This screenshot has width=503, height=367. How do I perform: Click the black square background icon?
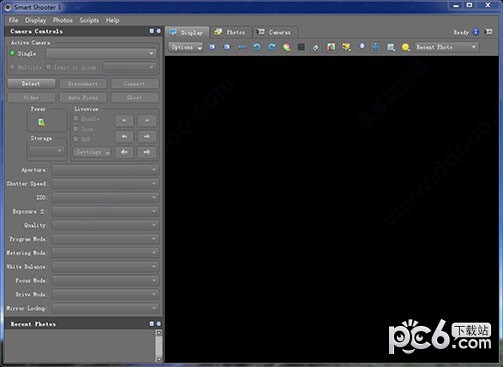tap(301, 47)
